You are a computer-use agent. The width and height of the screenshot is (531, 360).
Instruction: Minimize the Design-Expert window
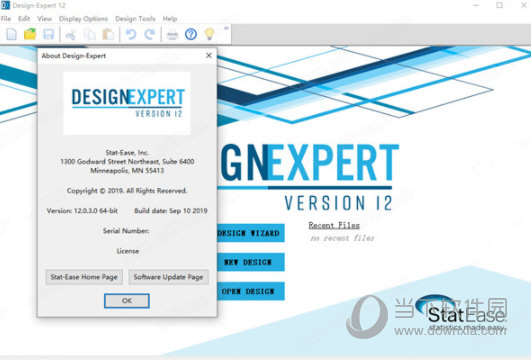[x=476, y=5]
